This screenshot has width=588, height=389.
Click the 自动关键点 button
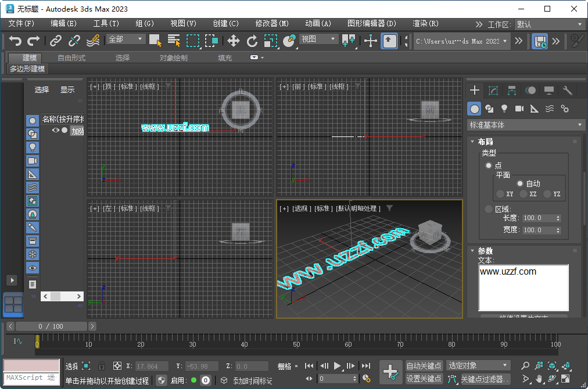[x=424, y=366]
